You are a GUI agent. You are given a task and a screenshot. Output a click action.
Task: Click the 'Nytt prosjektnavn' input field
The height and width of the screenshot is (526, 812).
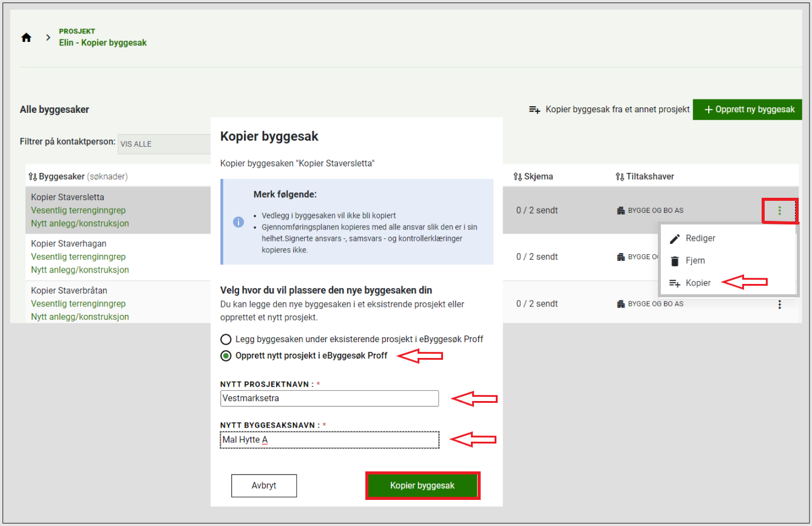coord(329,399)
